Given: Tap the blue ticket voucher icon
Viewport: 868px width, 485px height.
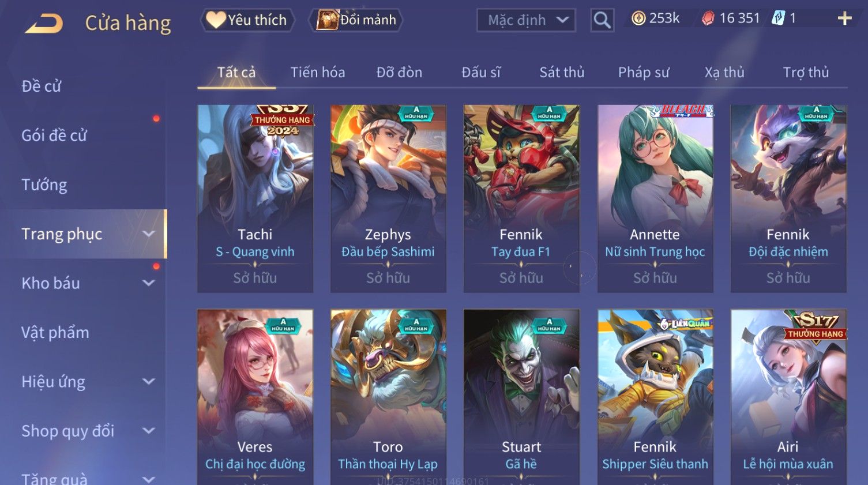Looking at the screenshot, I should pos(779,18).
